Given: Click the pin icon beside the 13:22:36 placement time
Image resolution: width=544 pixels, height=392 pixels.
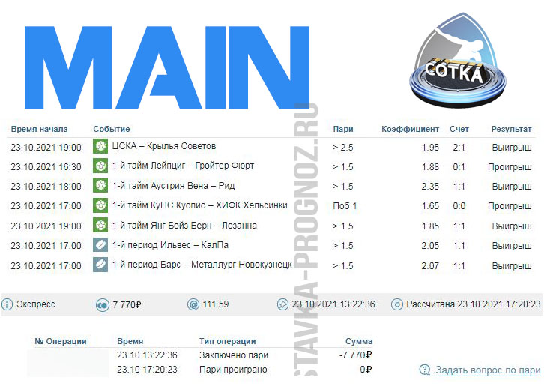Looking at the screenshot, I should pyautogui.click(x=282, y=304).
